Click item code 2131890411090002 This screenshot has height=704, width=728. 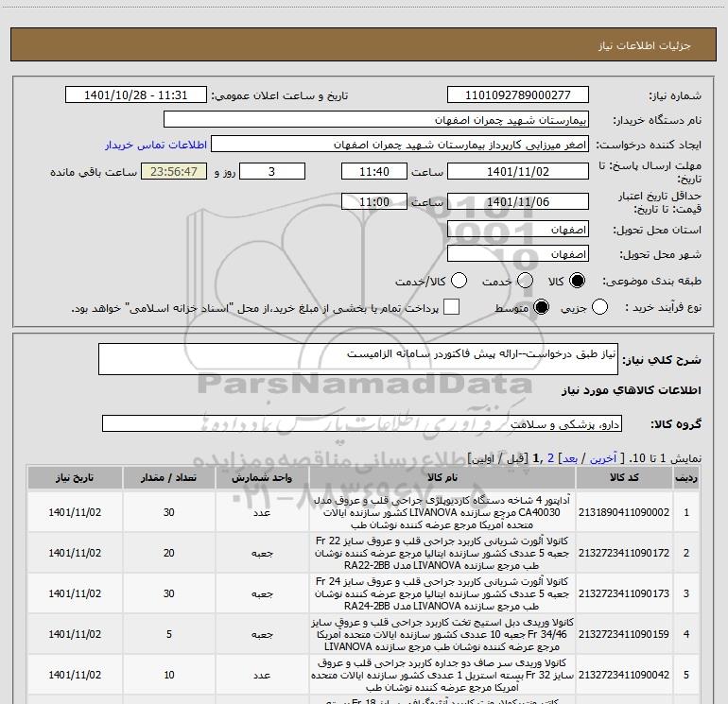624,512
